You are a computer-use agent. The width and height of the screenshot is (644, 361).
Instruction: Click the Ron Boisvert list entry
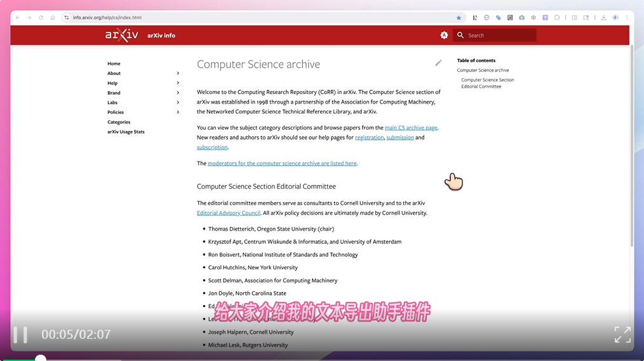283,255
